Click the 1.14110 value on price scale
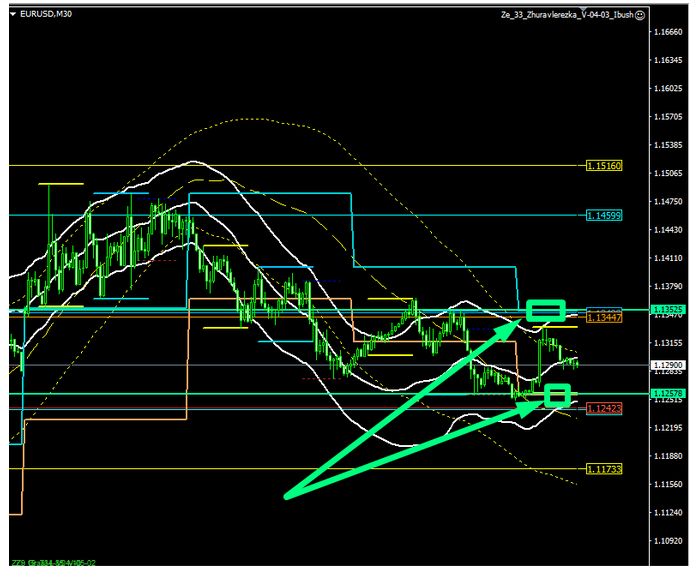This screenshot has width=690, height=574. (x=668, y=258)
